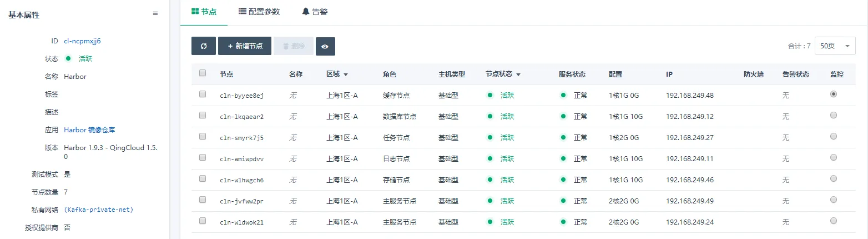The height and width of the screenshot is (239, 868).
Task: Click the Kafka-private-net network link
Action: pos(99,210)
